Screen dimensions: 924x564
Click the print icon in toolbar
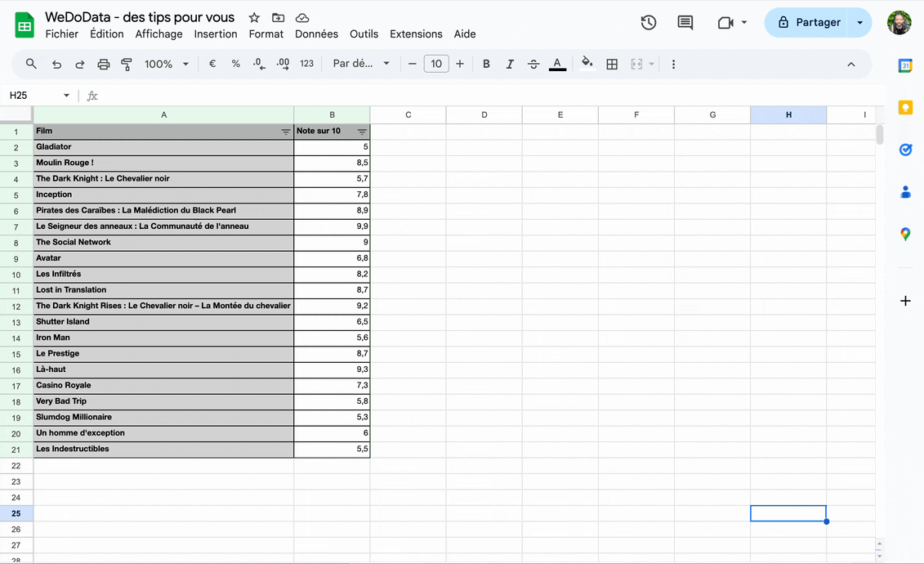(104, 64)
